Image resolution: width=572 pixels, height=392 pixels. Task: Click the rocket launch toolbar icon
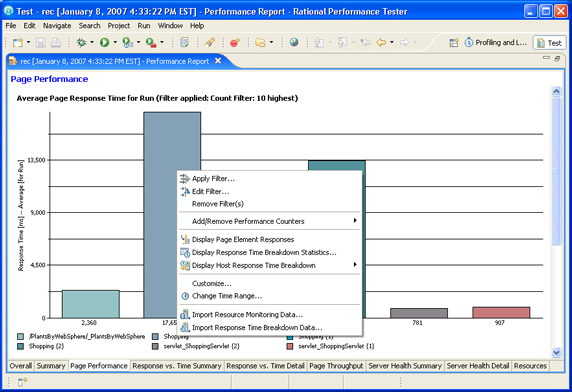[209, 43]
